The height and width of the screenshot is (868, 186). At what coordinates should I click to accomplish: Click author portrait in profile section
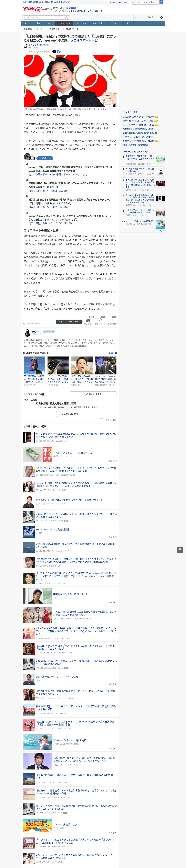pyautogui.click(x=27, y=333)
